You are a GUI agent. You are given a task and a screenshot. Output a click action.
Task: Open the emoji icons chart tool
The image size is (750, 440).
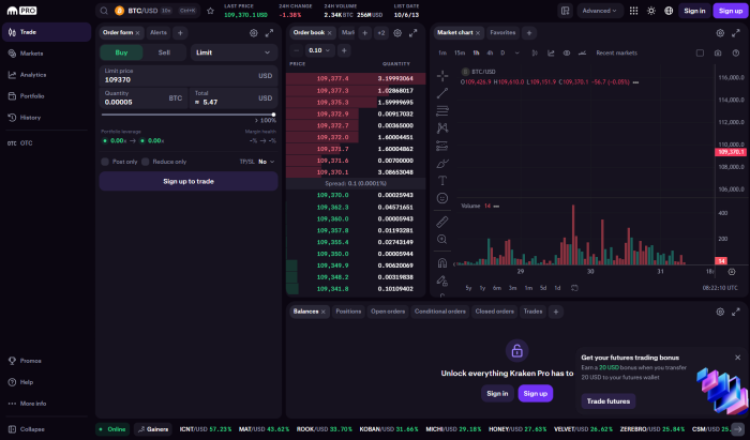pyautogui.click(x=442, y=198)
